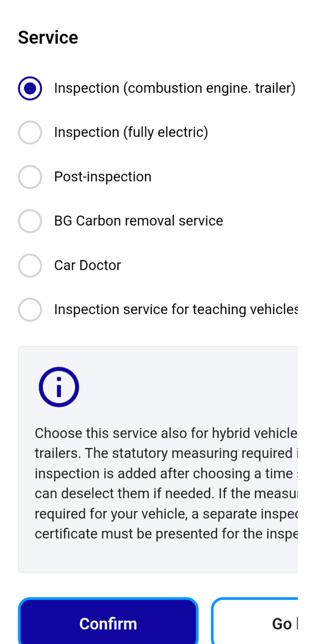Viewport: 309px width, 644px height.
Task: Select the BG Carbon removal service radio
Action: tap(30, 221)
